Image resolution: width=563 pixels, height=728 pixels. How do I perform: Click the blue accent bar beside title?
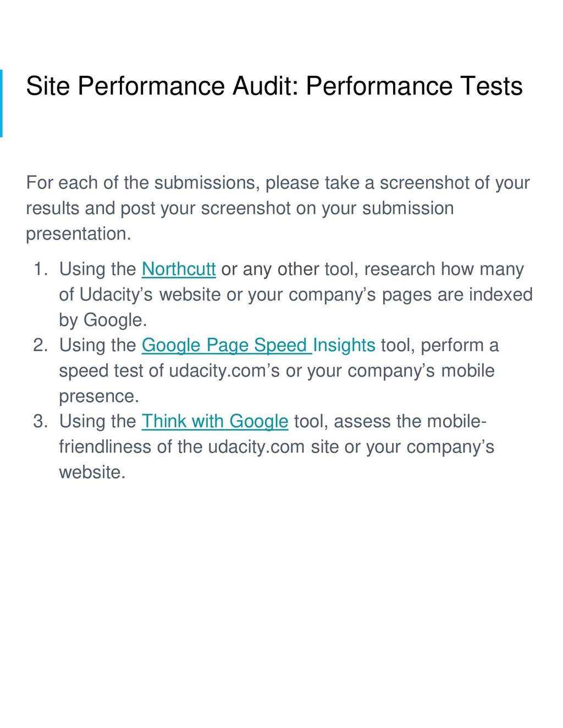pos(1,103)
